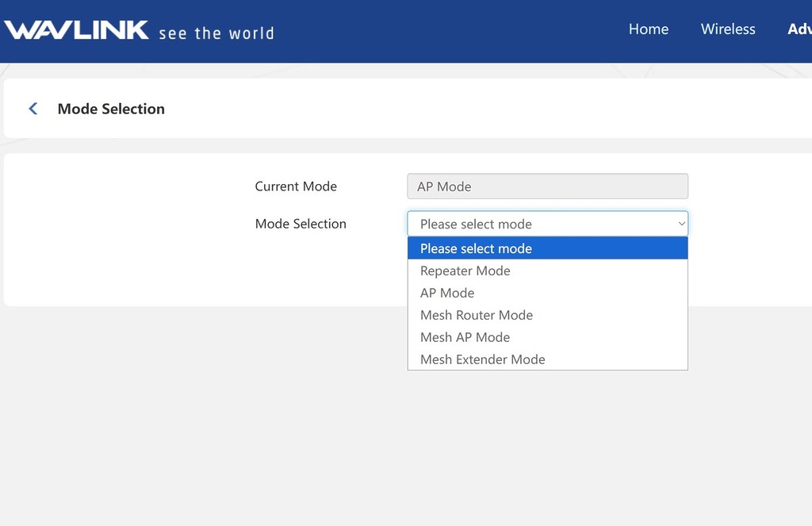Image resolution: width=812 pixels, height=526 pixels.
Task: Click the 'see the world' tagline
Action: click(216, 33)
